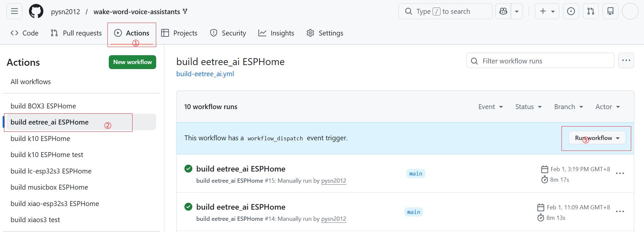
Task: Select build k10 ESPHome workflow
Action: click(x=40, y=139)
